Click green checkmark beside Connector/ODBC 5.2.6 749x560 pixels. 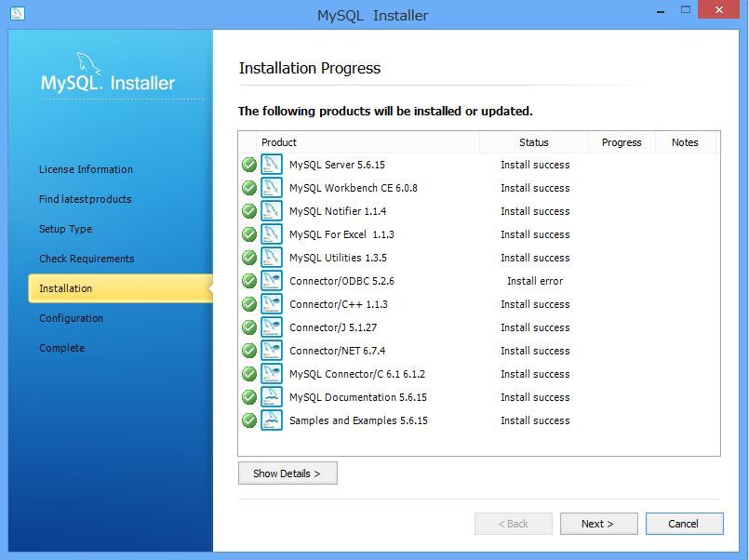pos(249,281)
